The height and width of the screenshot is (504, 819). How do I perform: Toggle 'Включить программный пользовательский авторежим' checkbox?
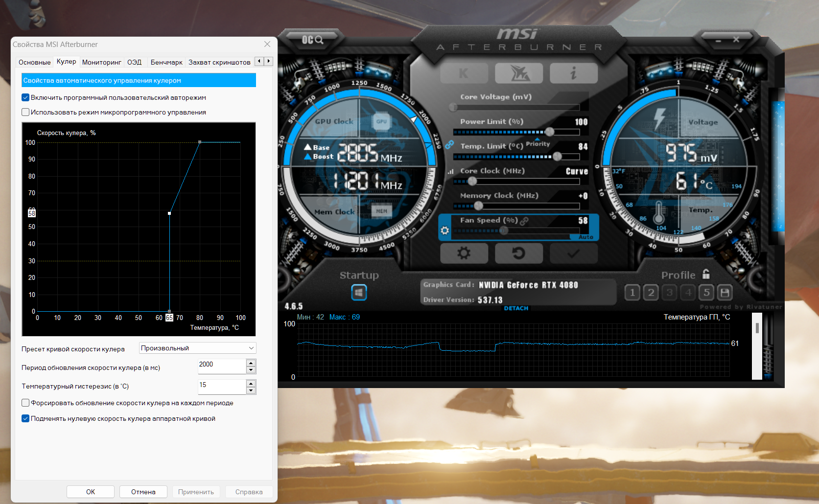click(25, 97)
